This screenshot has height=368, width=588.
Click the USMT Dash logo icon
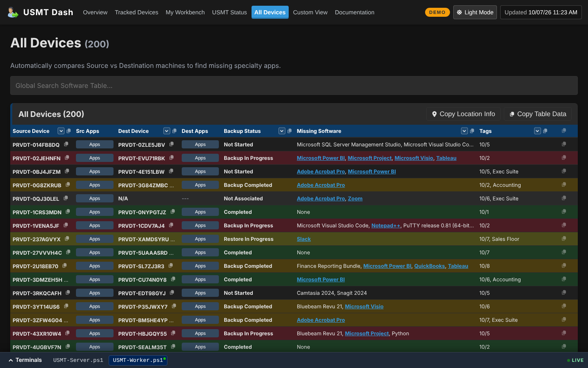[13, 12]
